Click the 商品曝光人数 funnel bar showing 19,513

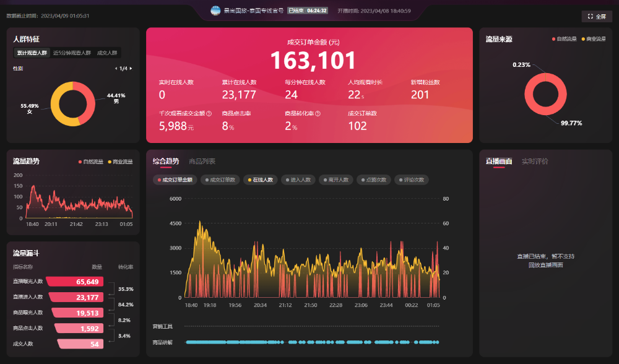(77, 313)
